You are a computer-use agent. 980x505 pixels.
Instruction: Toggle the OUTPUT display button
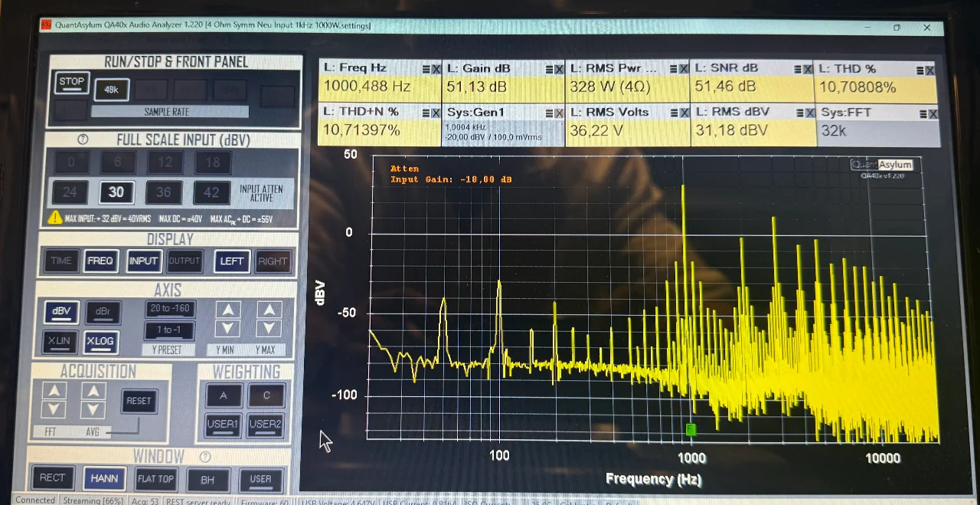pos(184,261)
